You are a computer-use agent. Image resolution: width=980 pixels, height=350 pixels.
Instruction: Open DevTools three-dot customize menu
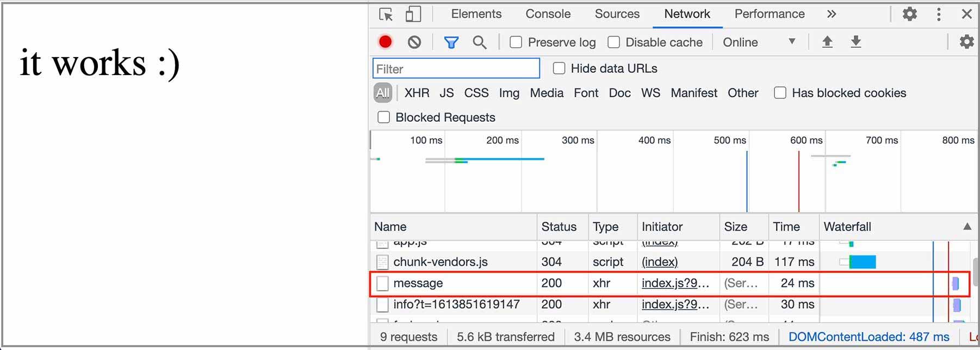pos(939,14)
